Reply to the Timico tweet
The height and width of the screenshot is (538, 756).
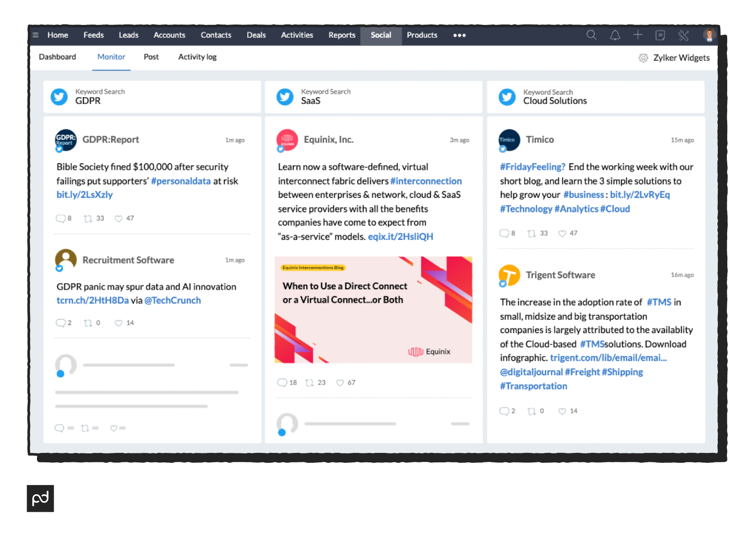click(x=504, y=233)
